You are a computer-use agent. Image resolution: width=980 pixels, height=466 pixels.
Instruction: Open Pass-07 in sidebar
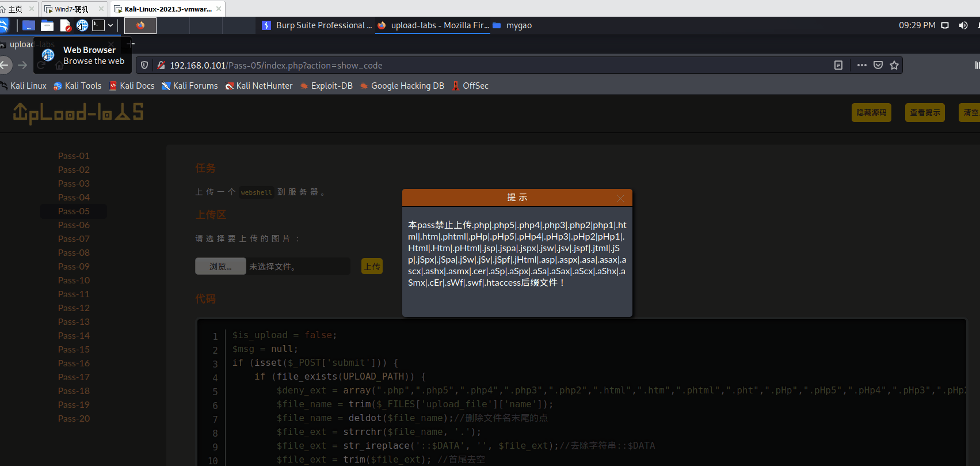click(x=74, y=239)
